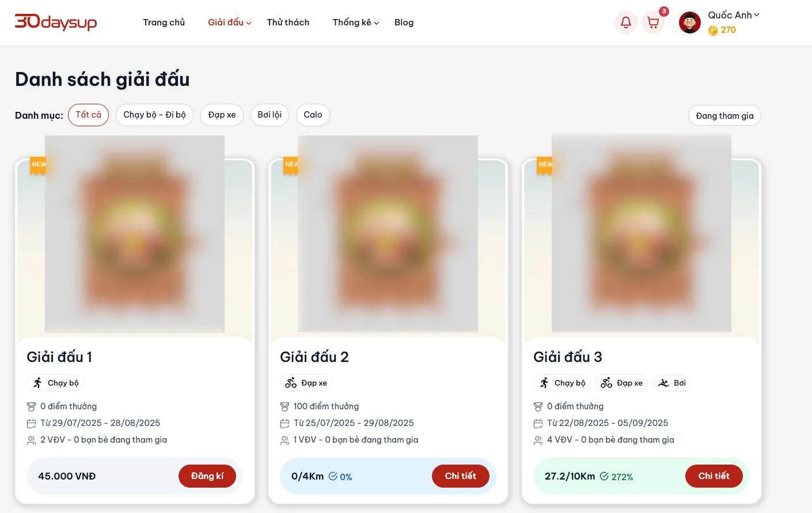The image size is (812, 513).
Task: Click the 30daysup logo
Action: [x=56, y=22]
